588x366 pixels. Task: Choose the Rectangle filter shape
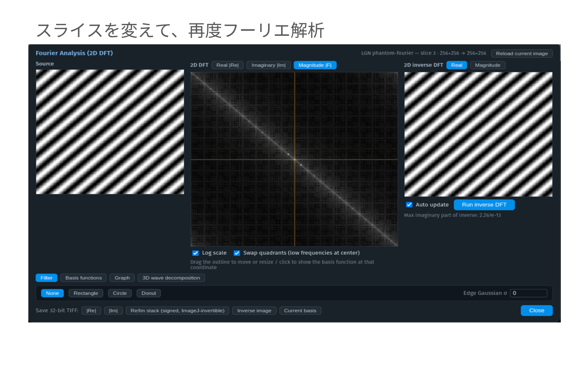pos(86,293)
